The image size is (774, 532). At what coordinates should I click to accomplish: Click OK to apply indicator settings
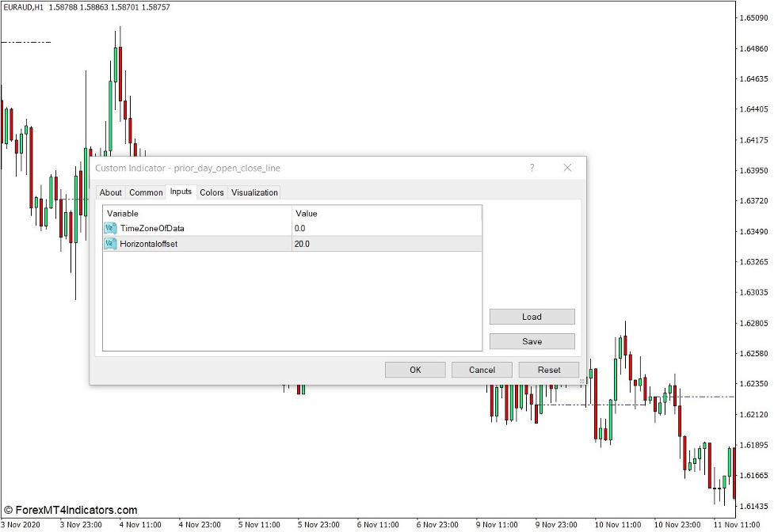point(414,370)
